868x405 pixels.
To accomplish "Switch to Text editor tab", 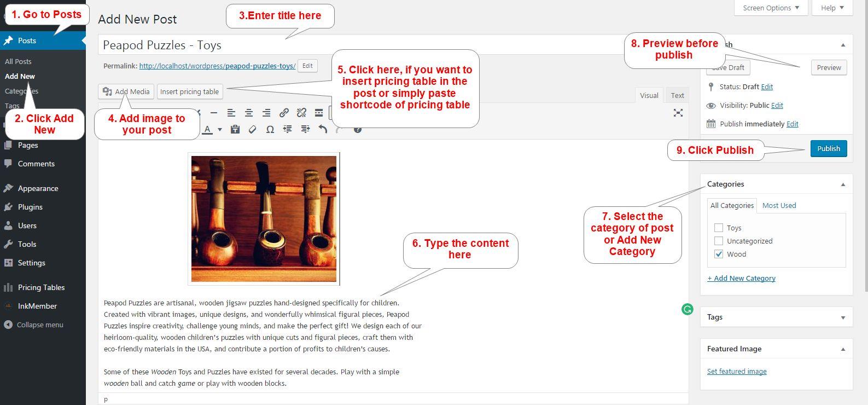I will (677, 95).
